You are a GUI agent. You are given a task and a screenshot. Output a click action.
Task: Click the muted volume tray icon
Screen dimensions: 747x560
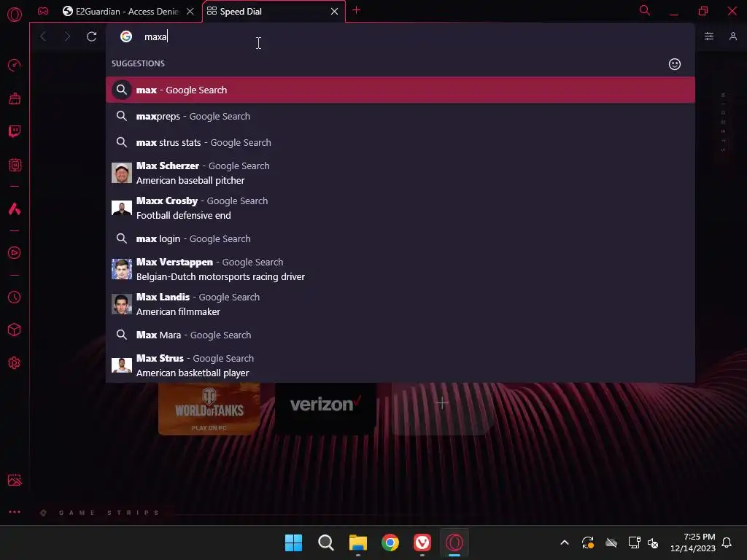point(654,542)
